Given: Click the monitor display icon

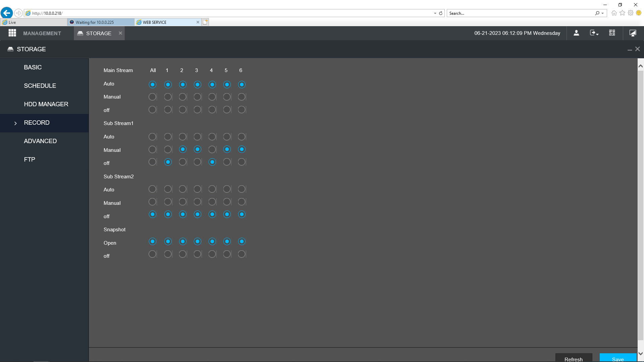Looking at the screenshot, I should [x=633, y=33].
